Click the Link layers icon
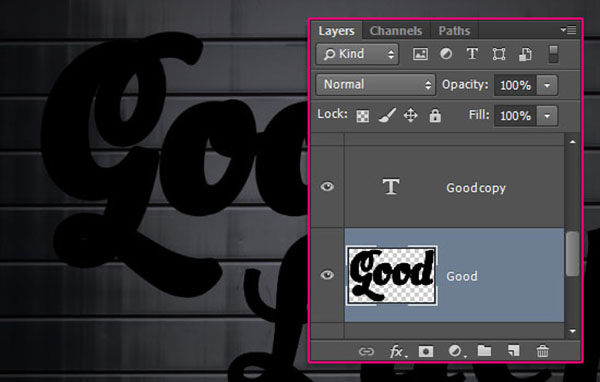Image resolution: width=600 pixels, height=382 pixels. pos(366,351)
